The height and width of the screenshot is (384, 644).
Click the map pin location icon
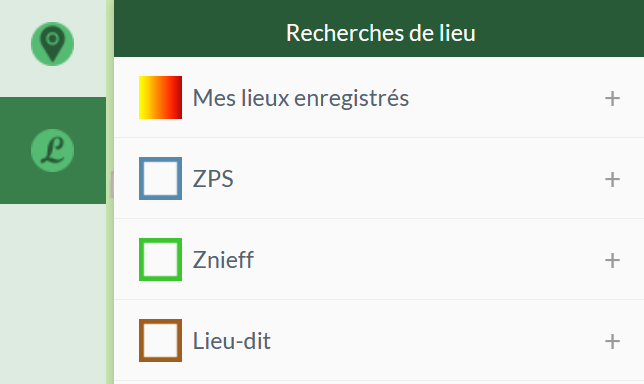[53, 44]
